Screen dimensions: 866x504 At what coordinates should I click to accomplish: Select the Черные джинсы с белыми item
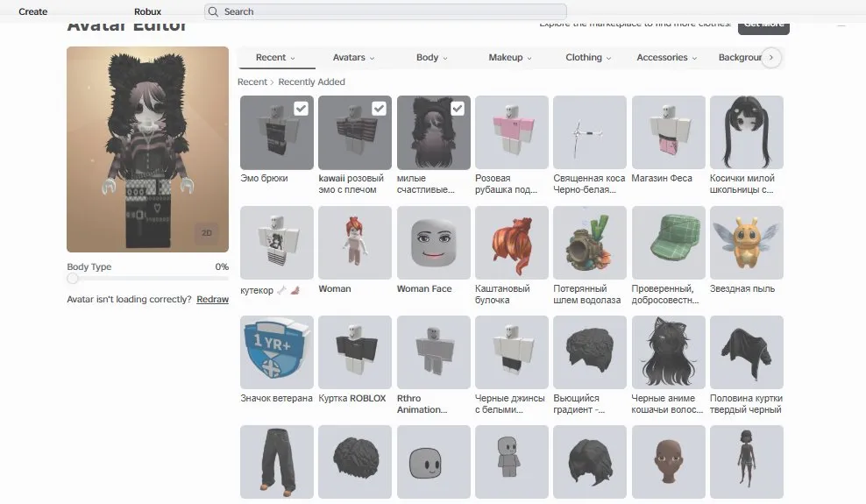click(511, 352)
